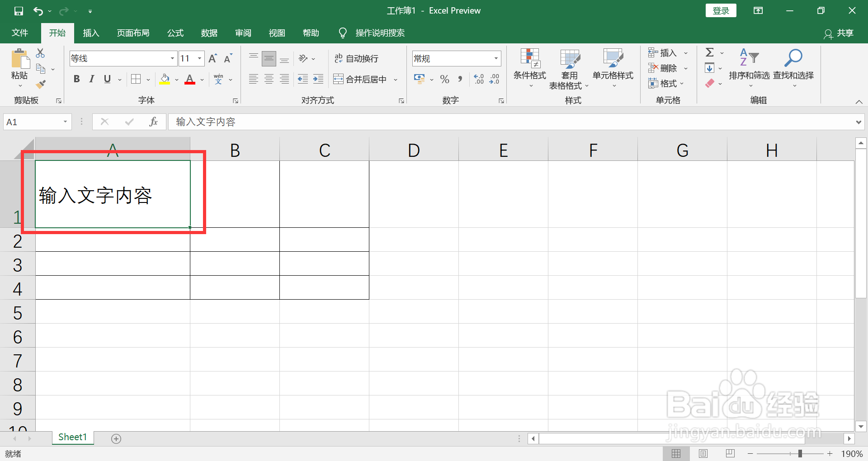This screenshot has height=461, width=868.
Task: Toggle Bold formatting
Action: point(76,79)
